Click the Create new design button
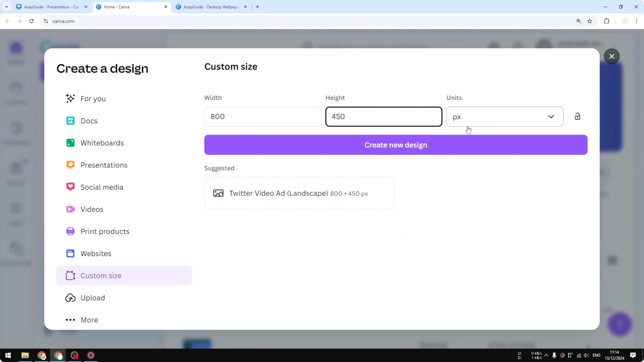 pyautogui.click(x=396, y=145)
